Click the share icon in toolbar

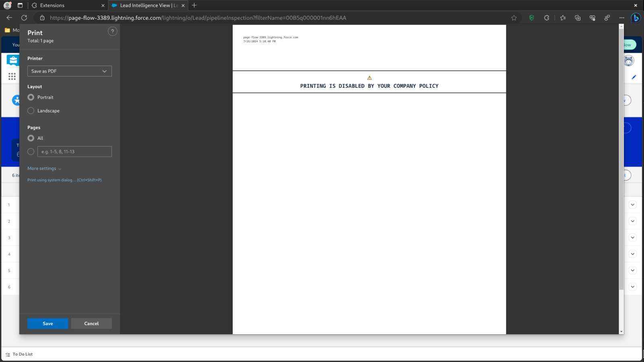point(607,18)
